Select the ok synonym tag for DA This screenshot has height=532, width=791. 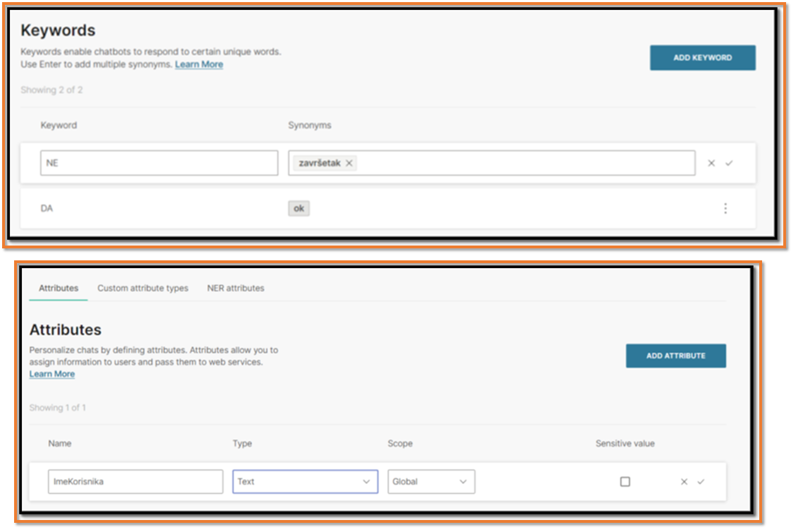298,208
